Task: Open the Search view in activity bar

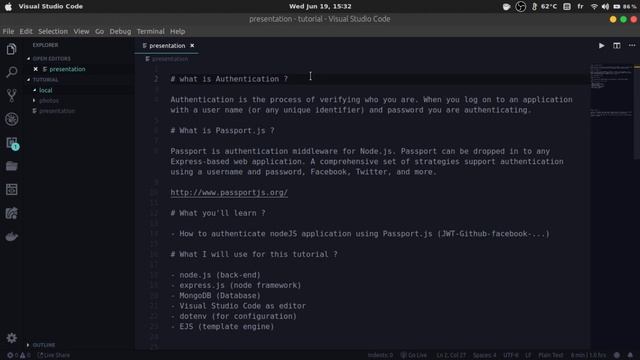Action: coord(11,72)
